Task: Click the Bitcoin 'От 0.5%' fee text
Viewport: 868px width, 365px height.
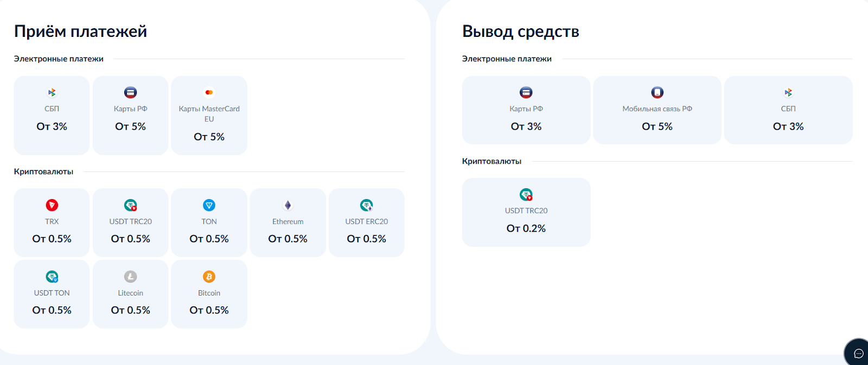Action: [x=209, y=310]
